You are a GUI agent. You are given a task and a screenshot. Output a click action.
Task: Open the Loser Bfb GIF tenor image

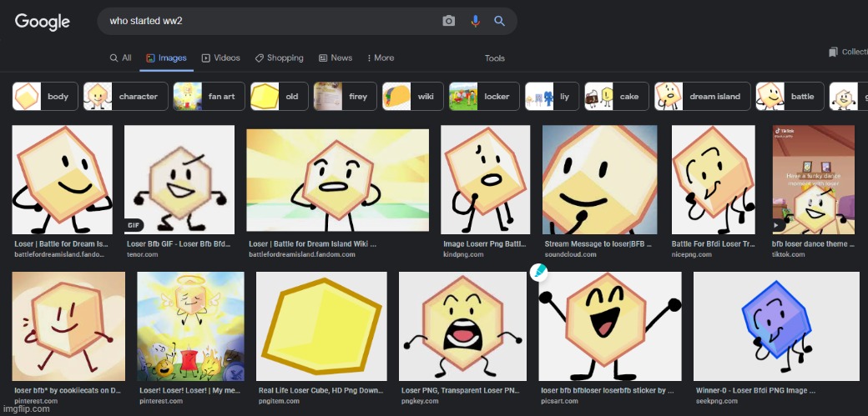[x=179, y=179]
